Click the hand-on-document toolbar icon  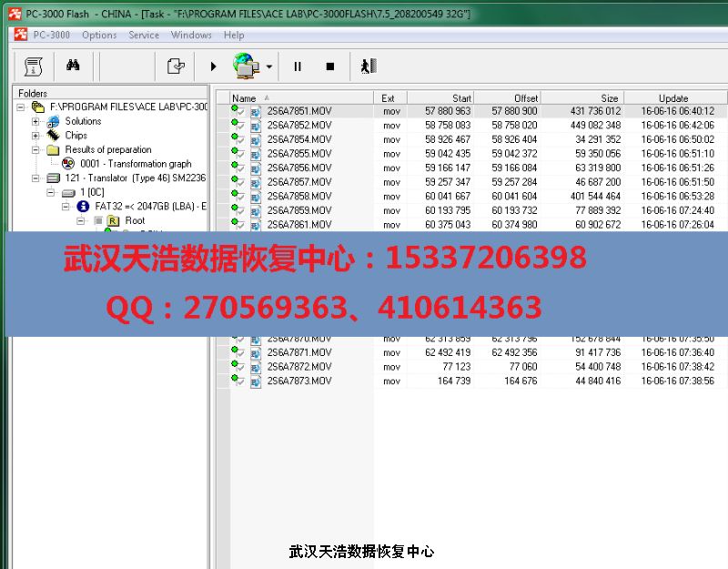(175, 66)
